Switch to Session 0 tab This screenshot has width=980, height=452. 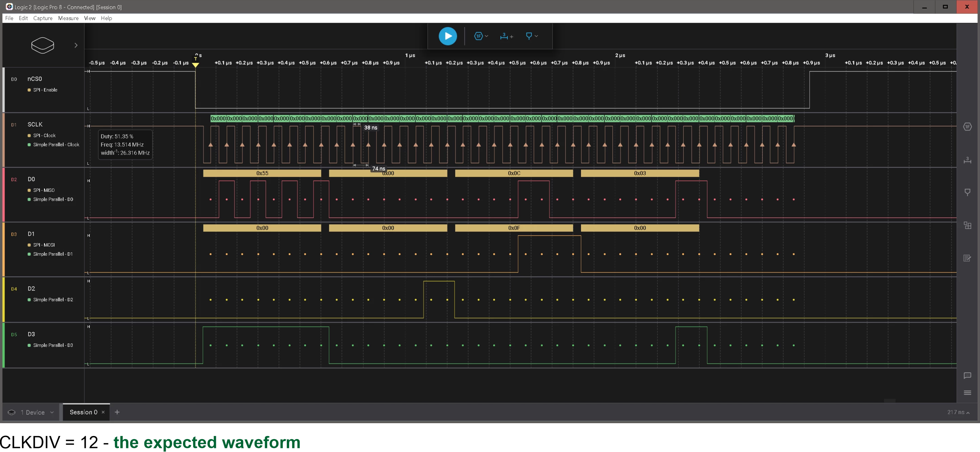click(x=83, y=412)
